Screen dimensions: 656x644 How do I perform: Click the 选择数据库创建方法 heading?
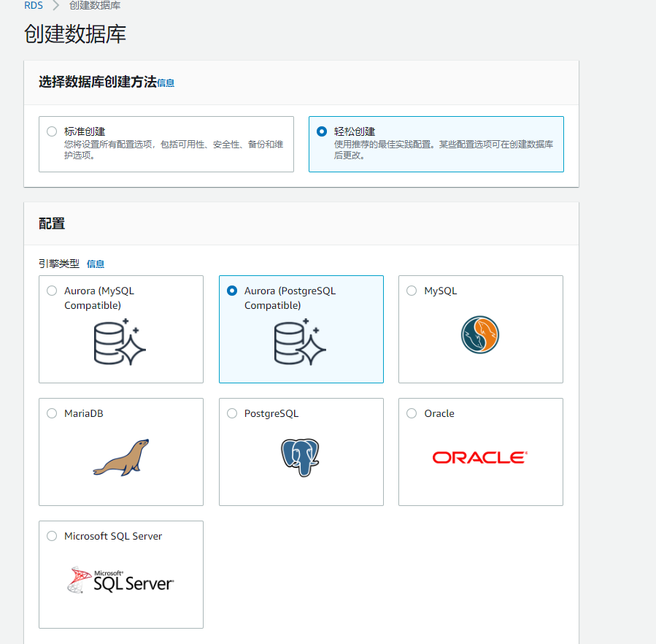[x=98, y=82]
